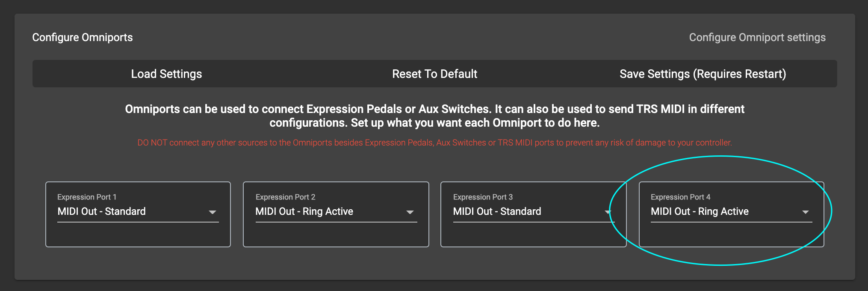Viewport: 868px width, 291px height.
Task: Click the Expression Port 3 label
Action: coord(483,197)
